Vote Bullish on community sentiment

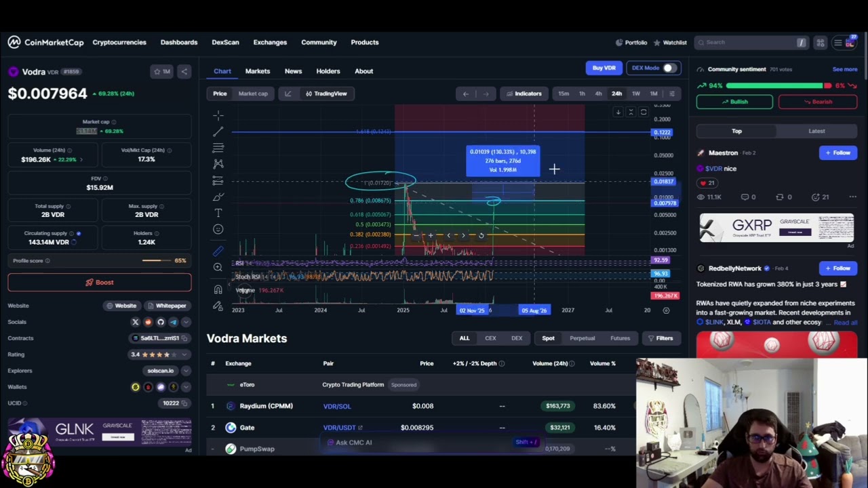point(734,102)
